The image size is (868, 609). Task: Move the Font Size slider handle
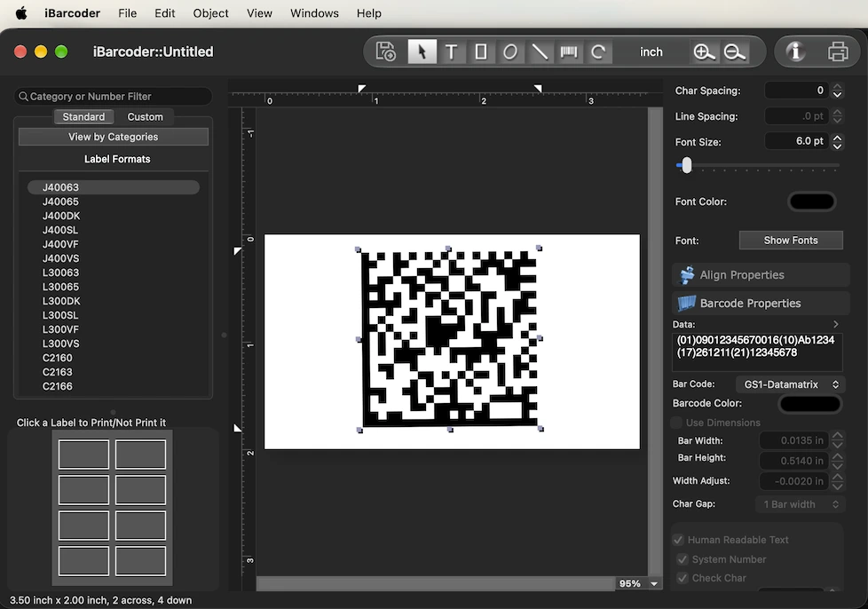tap(686, 165)
